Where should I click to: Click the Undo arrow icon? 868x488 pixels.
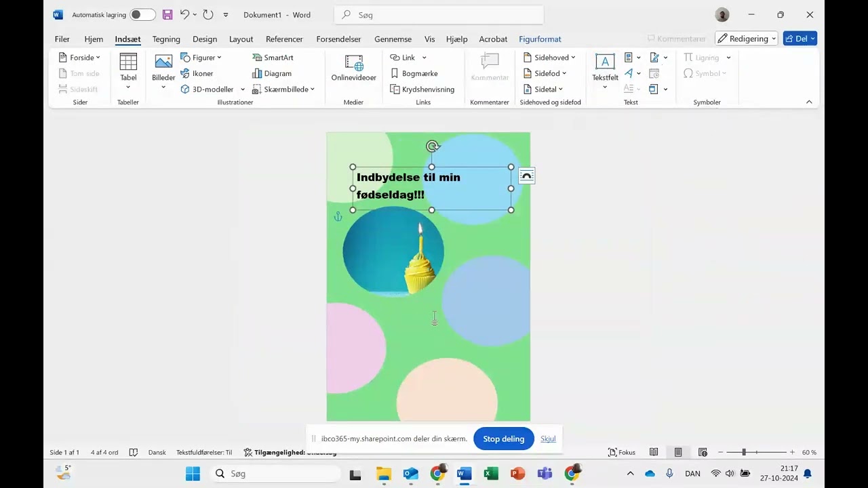[184, 15]
